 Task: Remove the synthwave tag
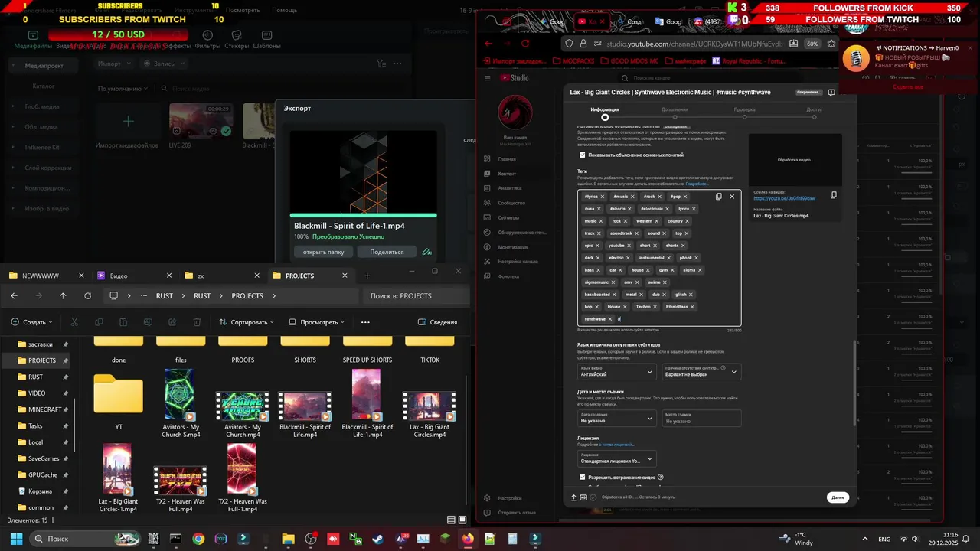pyautogui.click(x=610, y=319)
